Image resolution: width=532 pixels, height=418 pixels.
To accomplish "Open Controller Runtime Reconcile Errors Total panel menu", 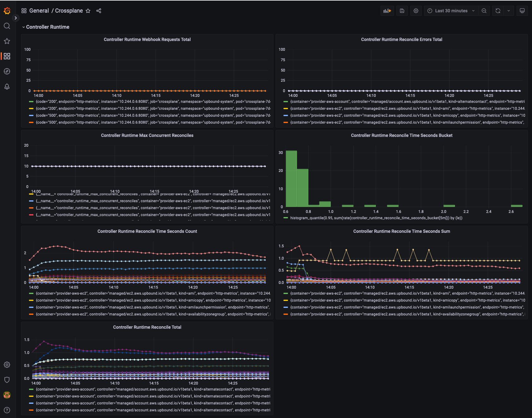I will [x=401, y=39].
